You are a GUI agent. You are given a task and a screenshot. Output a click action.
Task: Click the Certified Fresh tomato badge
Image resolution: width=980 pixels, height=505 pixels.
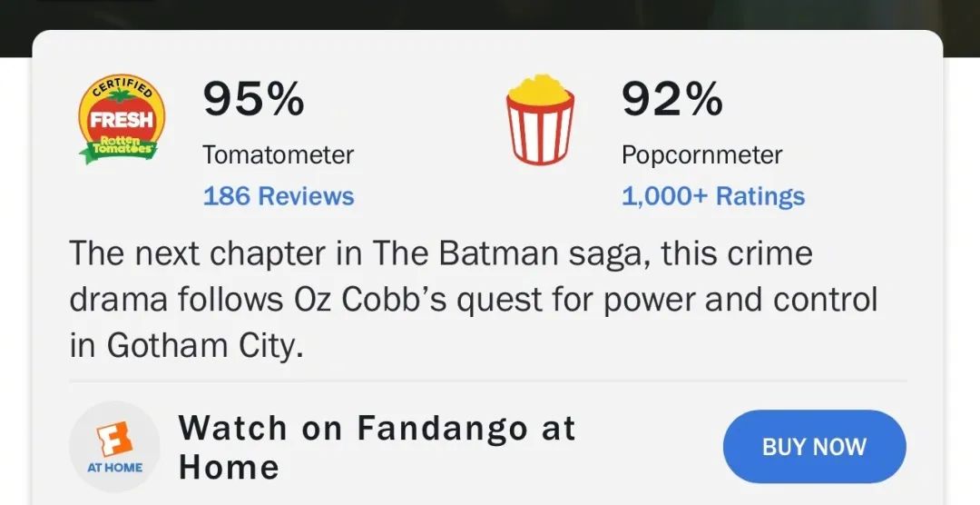pos(122,119)
